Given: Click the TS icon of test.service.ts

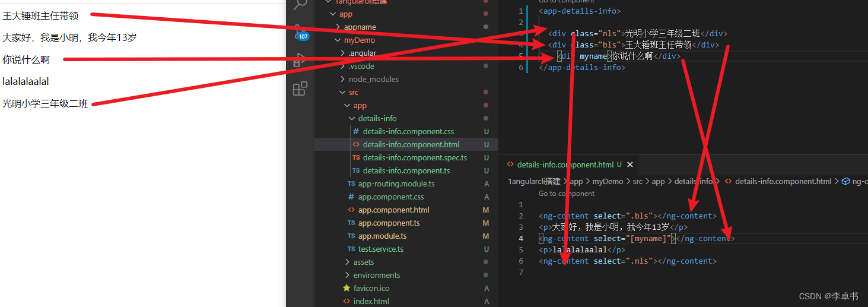Looking at the screenshot, I should (351, 249).
